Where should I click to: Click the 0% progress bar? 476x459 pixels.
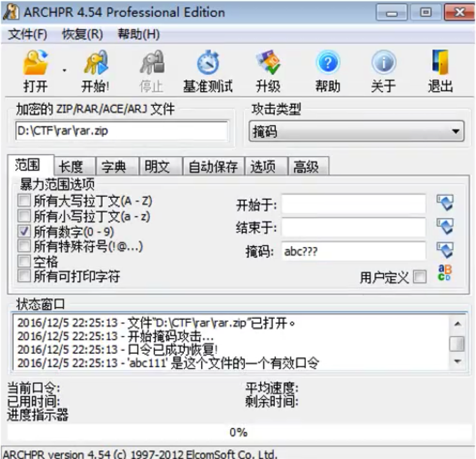(x=238, y=432)
